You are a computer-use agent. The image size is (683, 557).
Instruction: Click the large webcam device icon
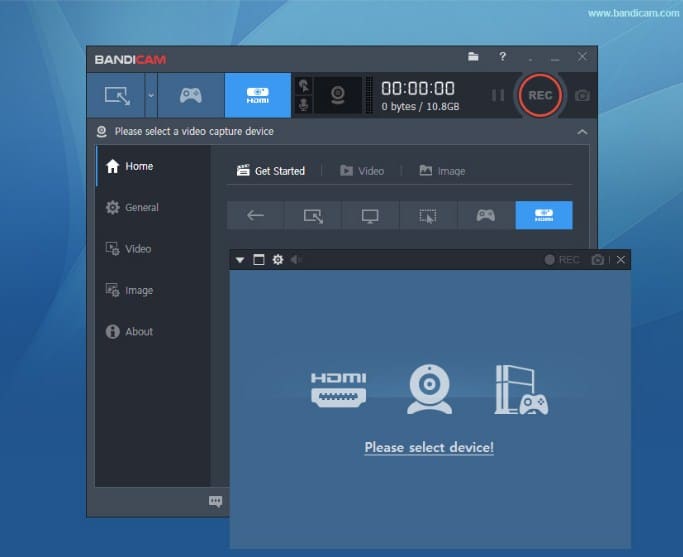point(429,389)
